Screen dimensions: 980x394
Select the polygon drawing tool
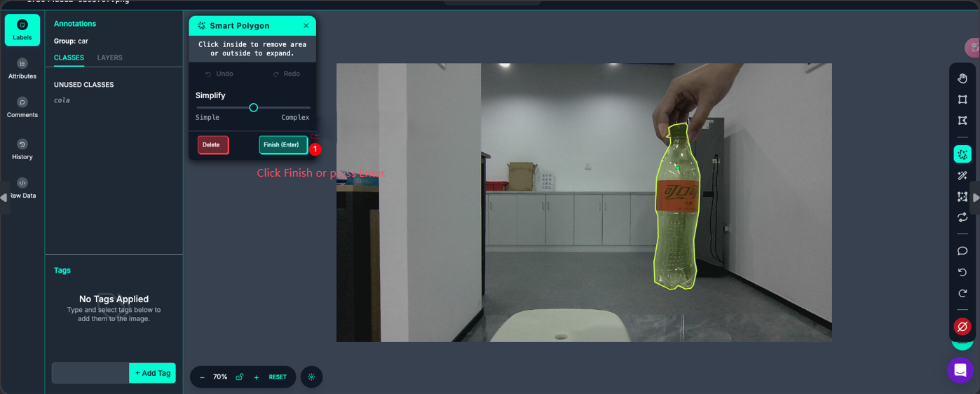click(962, 121)
